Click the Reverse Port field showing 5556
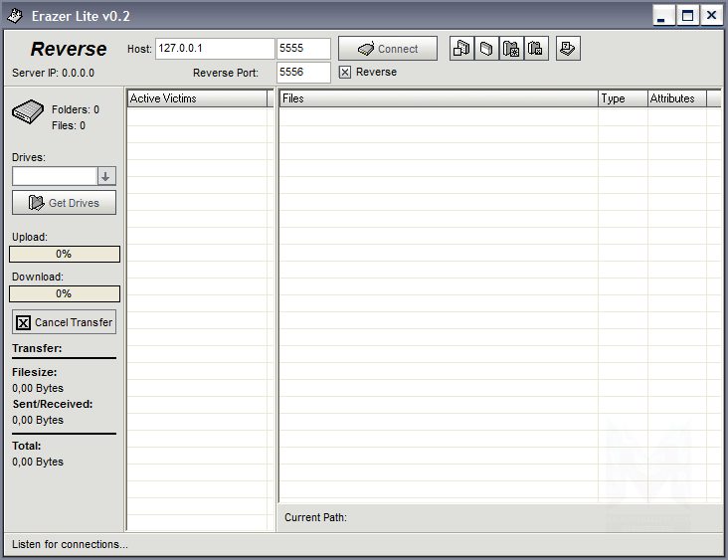This screenshot has height=560, width=728. [303, 73]
